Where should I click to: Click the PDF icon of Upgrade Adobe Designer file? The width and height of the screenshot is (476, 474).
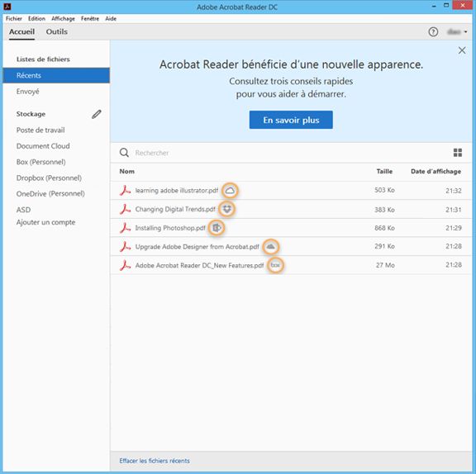click(125, 247)
